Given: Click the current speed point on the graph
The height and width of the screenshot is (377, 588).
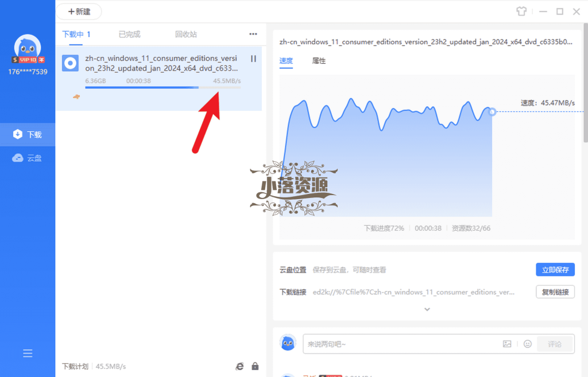Looking at the screenshot, I should pyautogui.click(x=492, y=112).
